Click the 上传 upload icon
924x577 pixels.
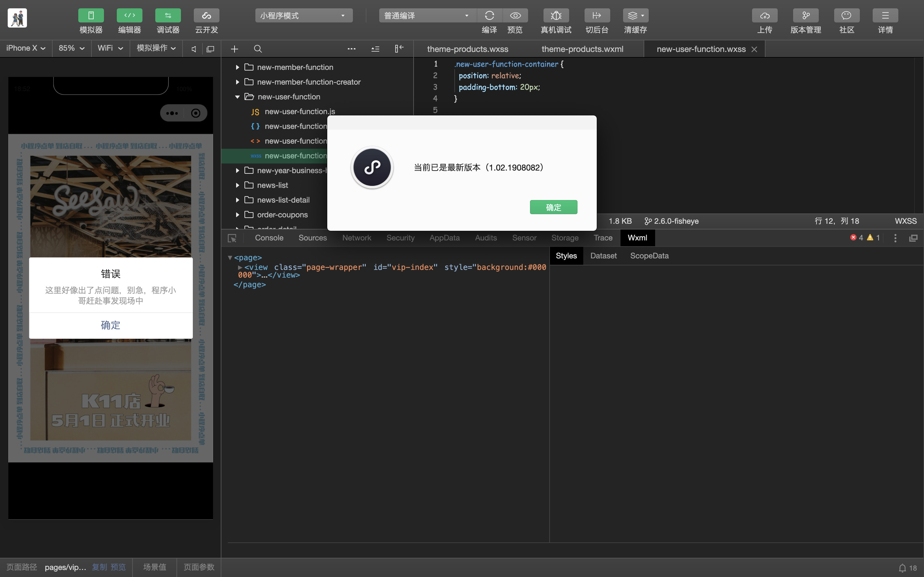[x=765, y=16]
